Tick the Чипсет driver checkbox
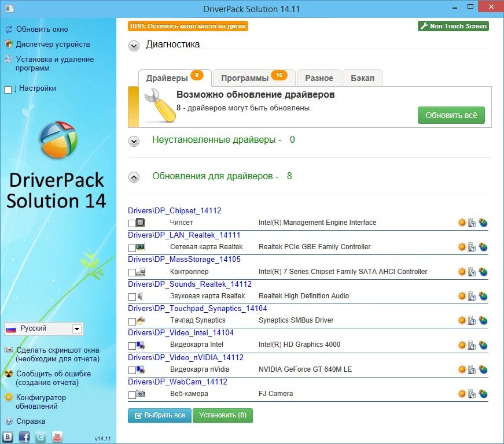 pos(132,223)
